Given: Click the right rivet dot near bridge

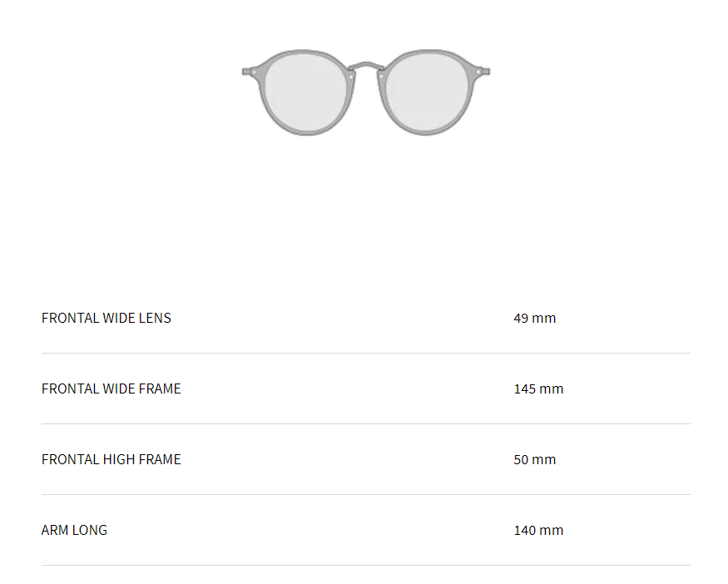Looking at the screenshot, I should 379,76.
